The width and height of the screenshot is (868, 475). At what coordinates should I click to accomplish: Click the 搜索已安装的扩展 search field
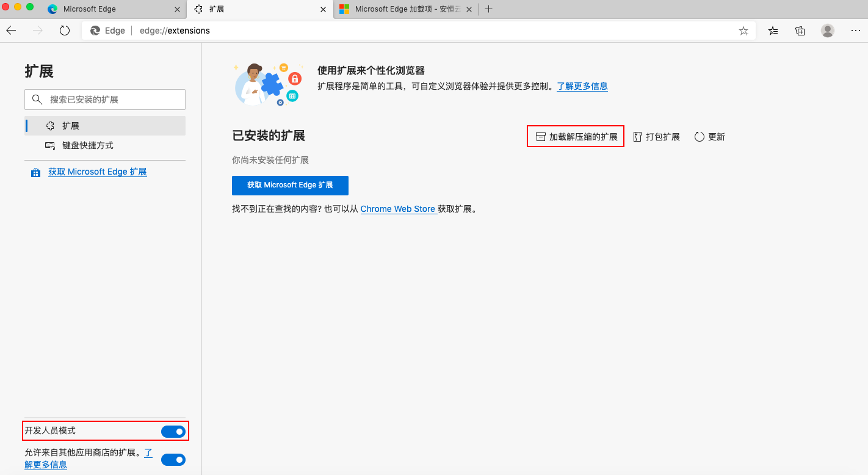[105, 100]
